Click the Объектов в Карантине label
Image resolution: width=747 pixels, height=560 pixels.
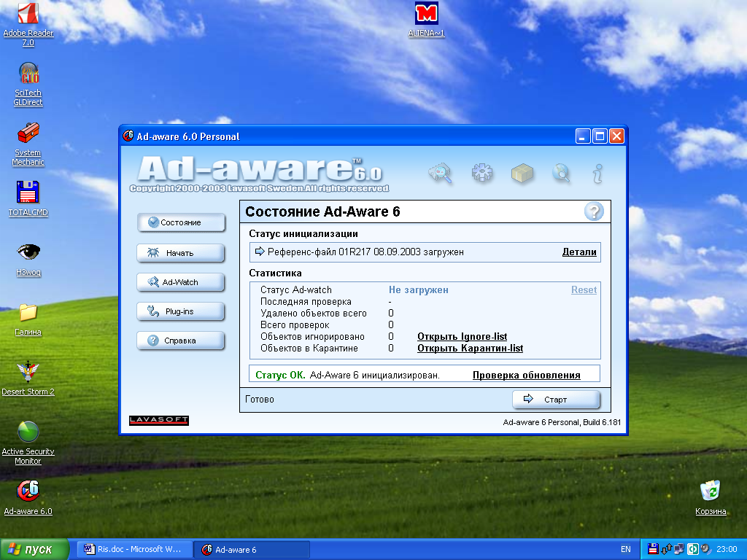309,348
